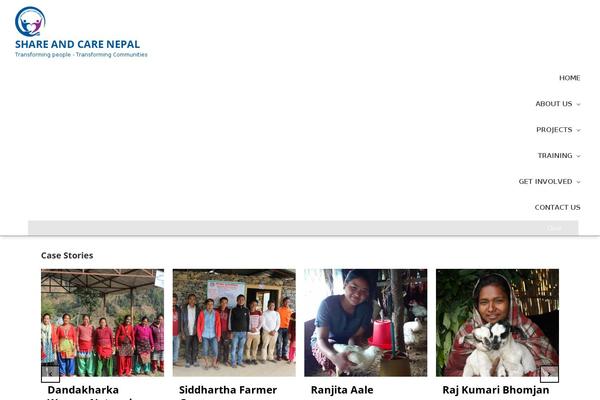
Task: Advance carousel with the right arrow
Action: (x=549, y=374)
